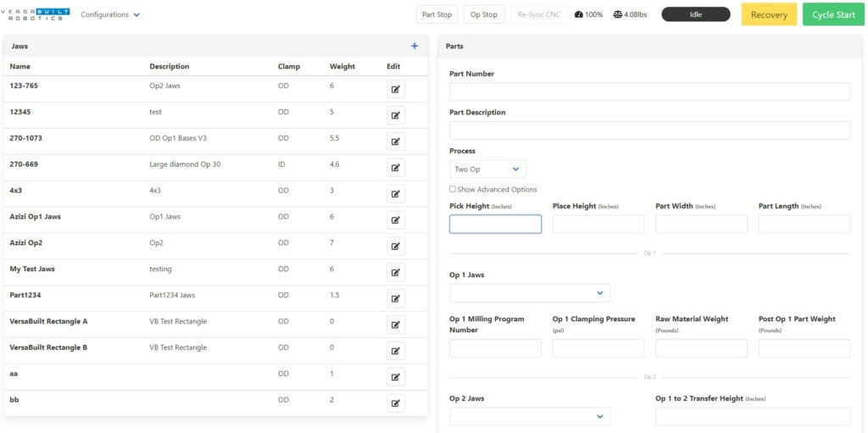868x433 pixels.
Task: Click the Name column header
Action: click(20, 66)
